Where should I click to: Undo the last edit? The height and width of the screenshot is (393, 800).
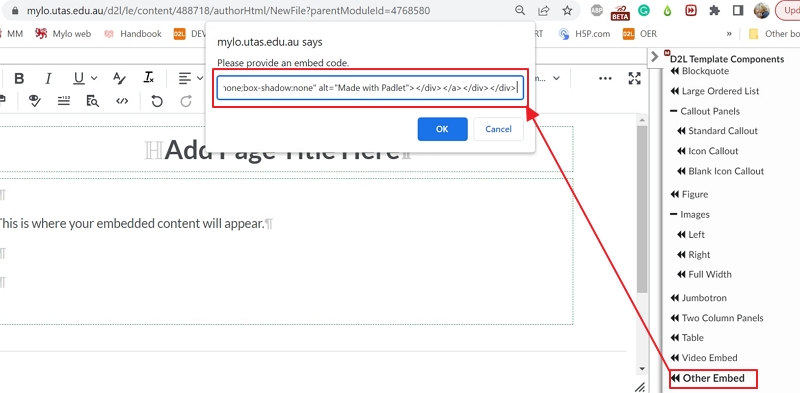[x=157, y=101]
